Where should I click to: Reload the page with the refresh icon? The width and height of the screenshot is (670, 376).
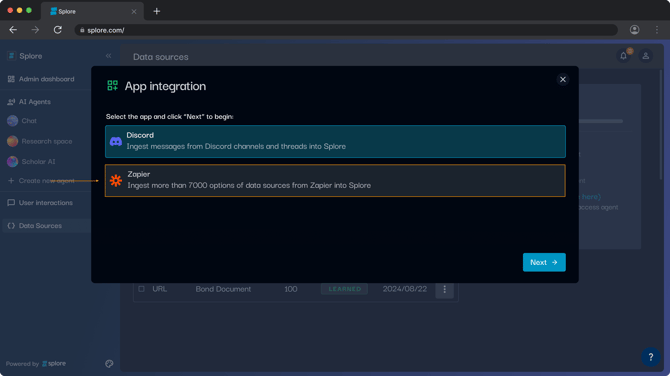[58, 30]
